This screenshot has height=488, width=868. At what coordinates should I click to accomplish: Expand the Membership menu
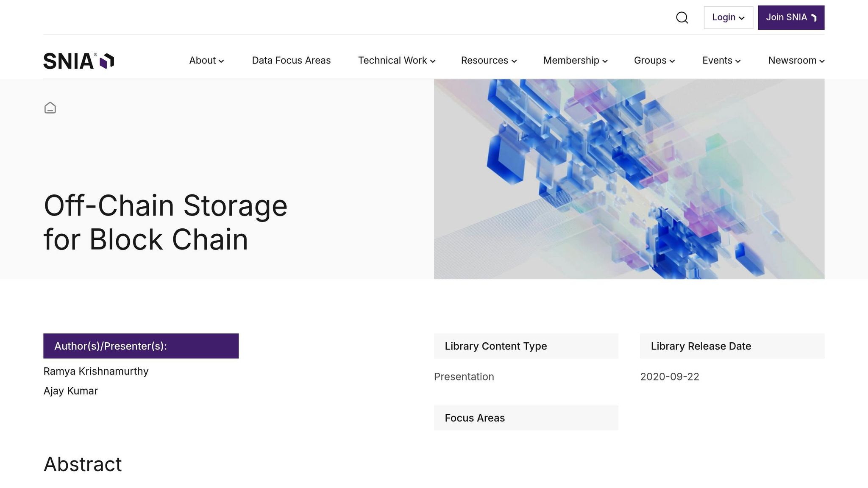(x=575, y=61)
